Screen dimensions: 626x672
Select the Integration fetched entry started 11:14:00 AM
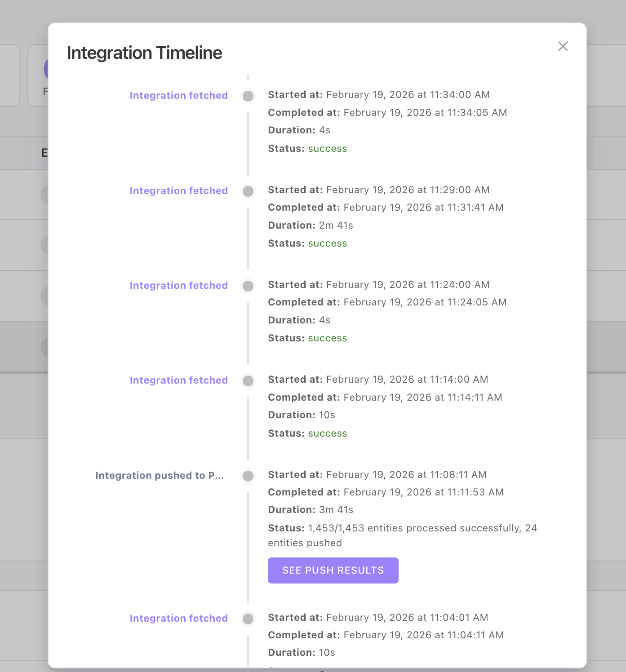pos(178,380)
